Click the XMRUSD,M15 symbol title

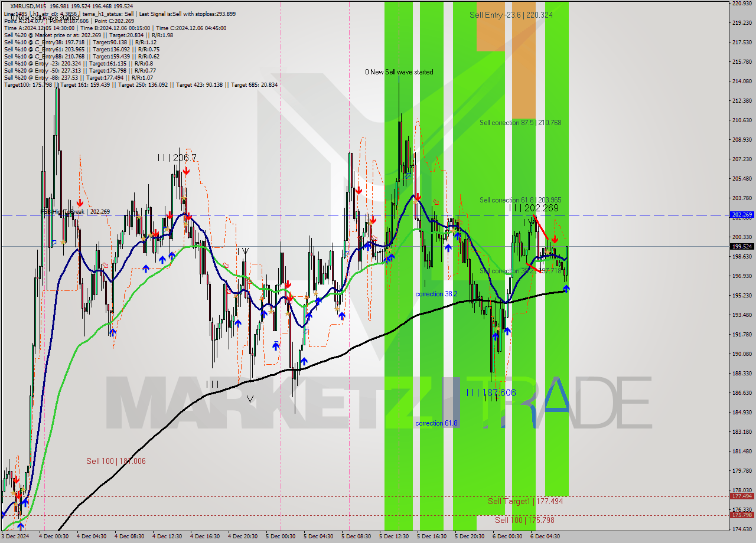[x=27, y=6]
